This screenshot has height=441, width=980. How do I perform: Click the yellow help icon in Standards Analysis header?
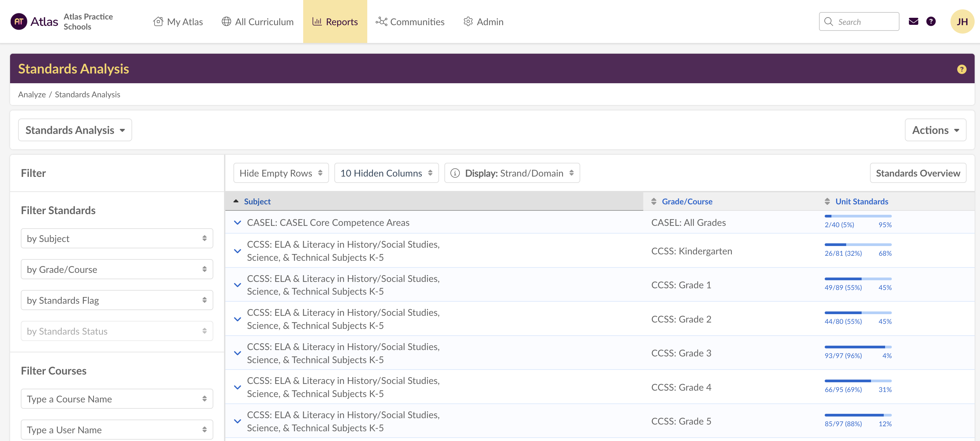tap(961, 69)
